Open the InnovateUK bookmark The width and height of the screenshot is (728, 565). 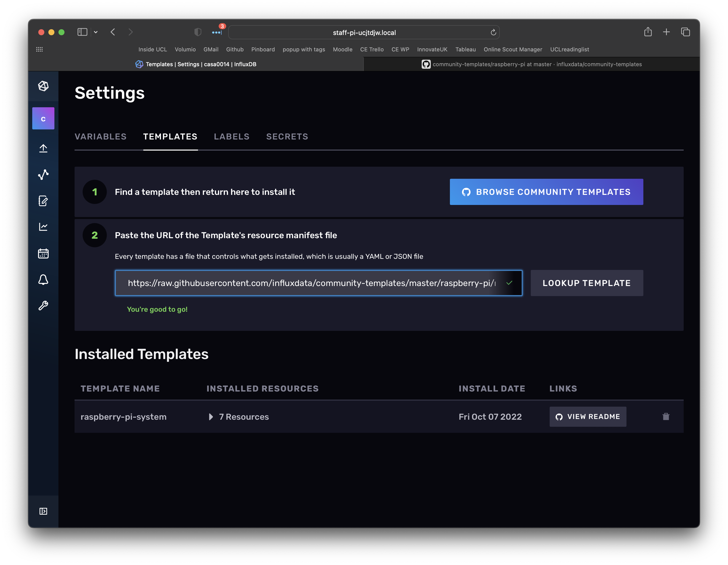432,49
